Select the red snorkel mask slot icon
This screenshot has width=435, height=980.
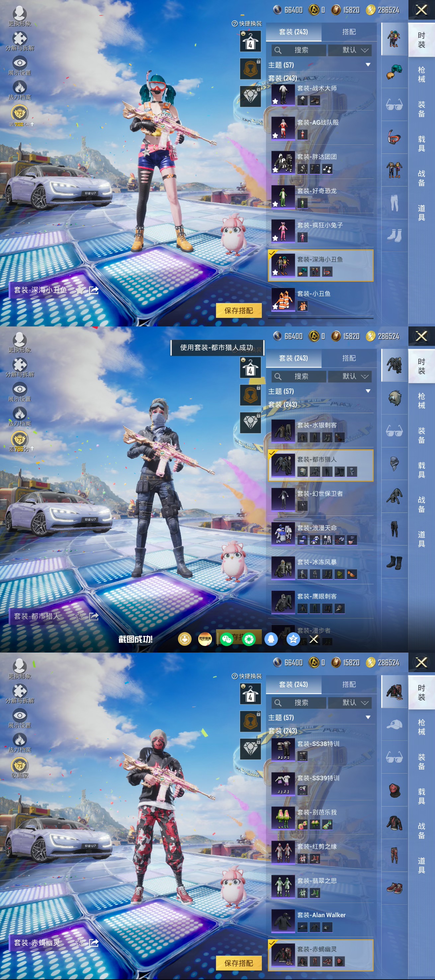click(394, 137)
